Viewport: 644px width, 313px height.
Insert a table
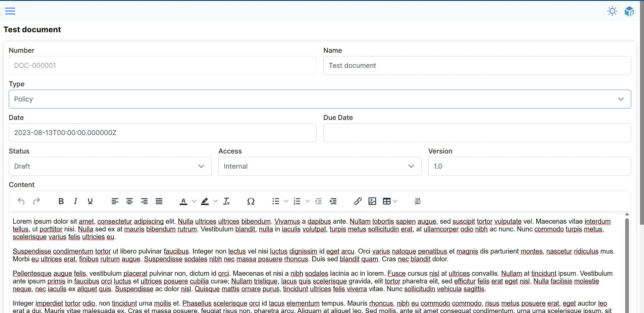(387, 201)
